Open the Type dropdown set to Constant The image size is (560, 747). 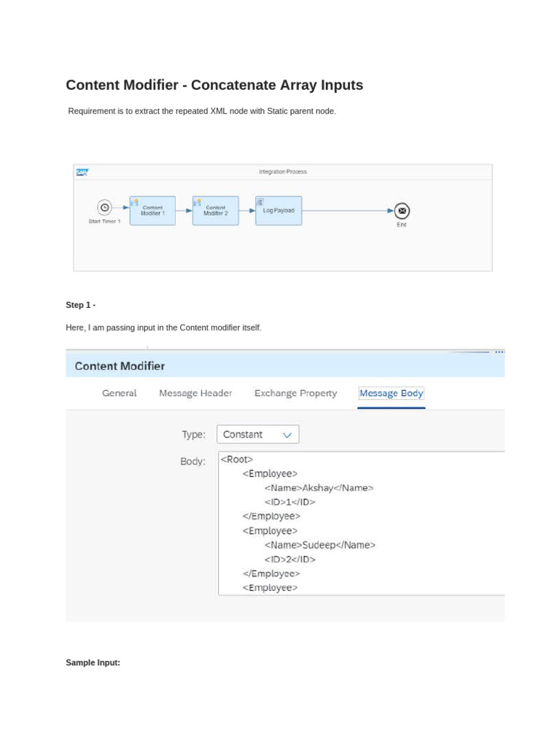click(257, 435)
